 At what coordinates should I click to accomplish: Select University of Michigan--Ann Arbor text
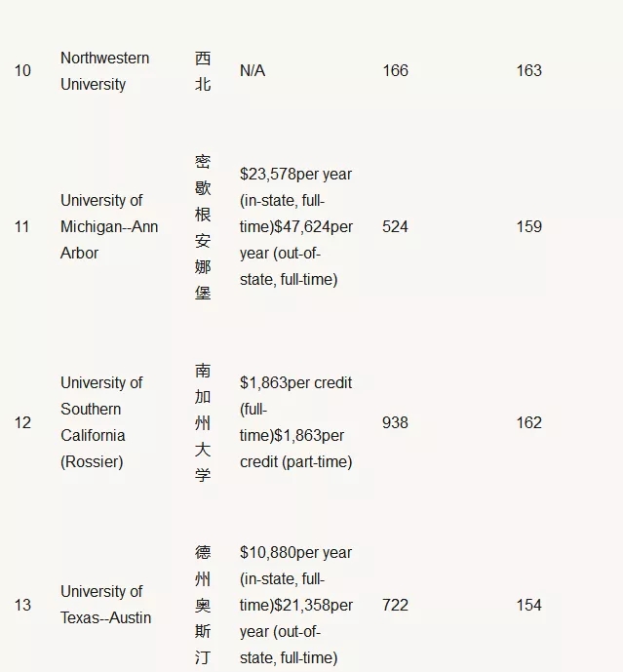109,226
